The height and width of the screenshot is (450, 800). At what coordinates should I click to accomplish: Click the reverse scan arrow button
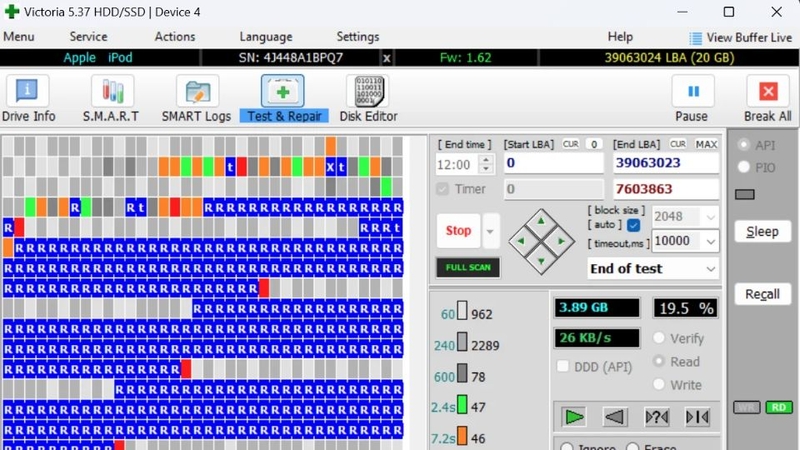pyautogui.click(x=615, y=417)
